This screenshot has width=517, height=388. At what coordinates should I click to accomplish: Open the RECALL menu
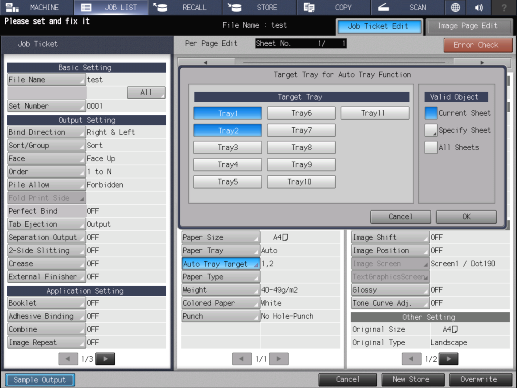186,7
